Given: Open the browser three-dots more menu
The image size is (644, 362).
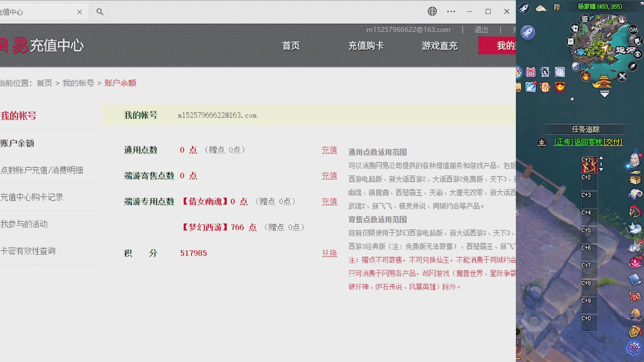Looking at the screenshot, I should 451,11.
